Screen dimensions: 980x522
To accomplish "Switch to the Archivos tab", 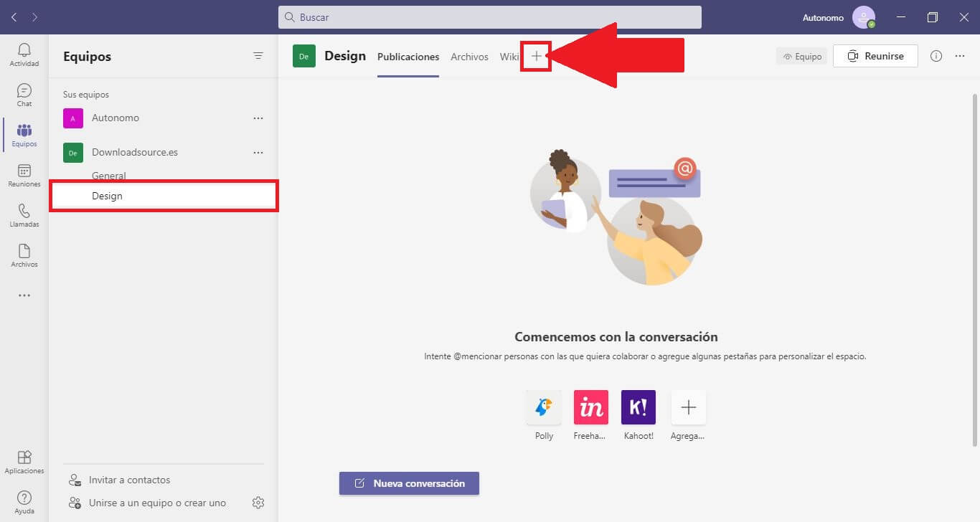I will (469, 57).
